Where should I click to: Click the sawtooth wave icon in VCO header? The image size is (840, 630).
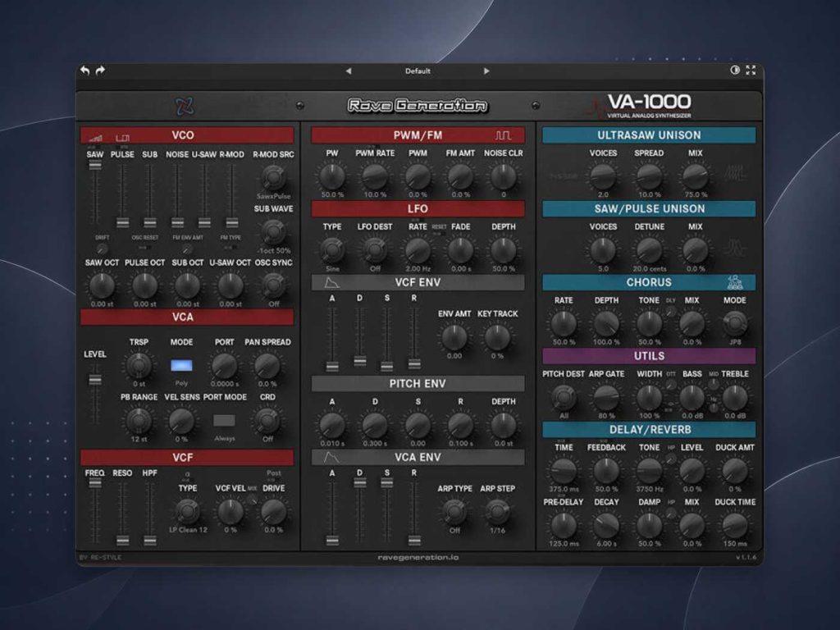click(x=95, y=138)
